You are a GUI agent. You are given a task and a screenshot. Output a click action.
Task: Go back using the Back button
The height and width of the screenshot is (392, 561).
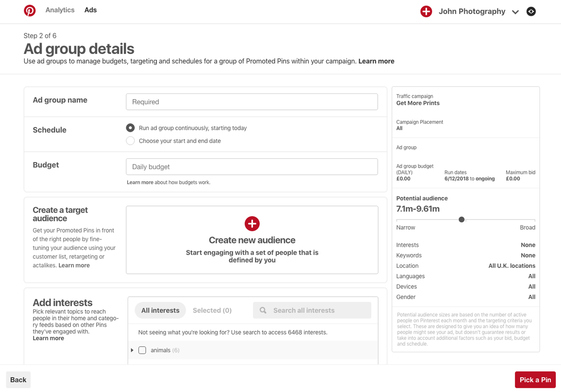(18, 380)
